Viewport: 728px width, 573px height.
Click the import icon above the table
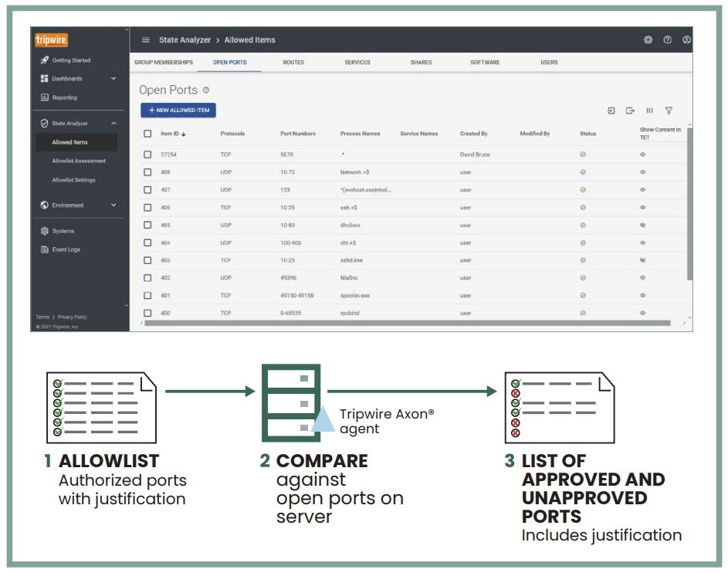click(x=611, y=110)
